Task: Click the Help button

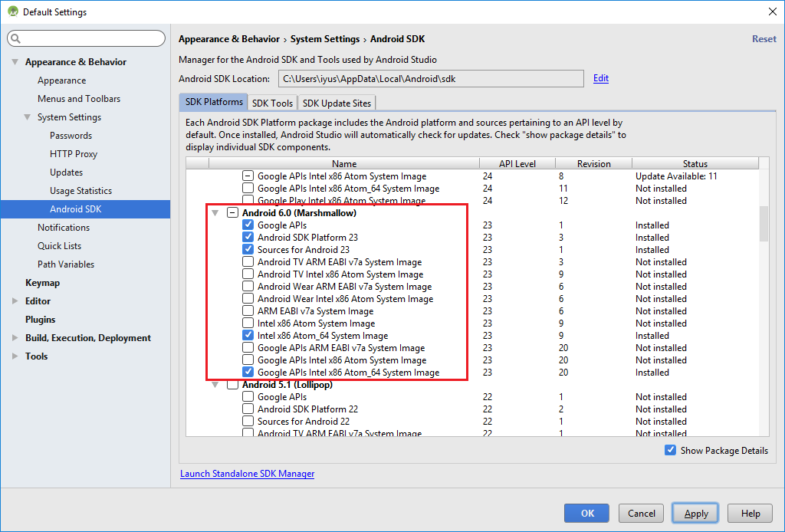Action: pos(751,513)
